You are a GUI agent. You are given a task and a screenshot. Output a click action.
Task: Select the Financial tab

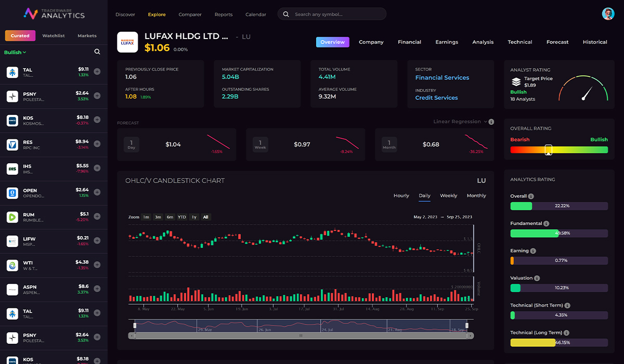click(409, 42)
